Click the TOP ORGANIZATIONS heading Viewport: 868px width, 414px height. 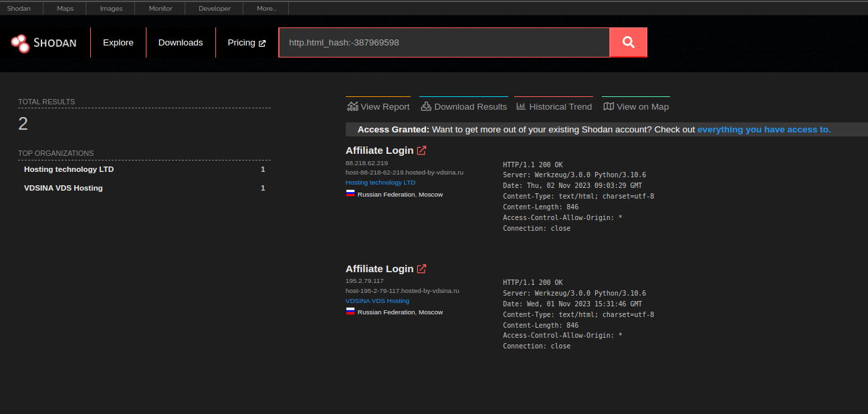tap(56, 153)
